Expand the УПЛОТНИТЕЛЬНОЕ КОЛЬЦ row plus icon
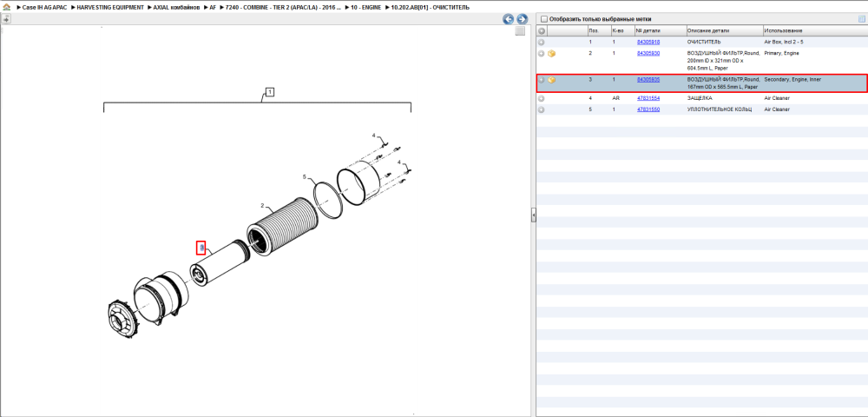This screenshot has height=417, width=868. tap(542, 109)
